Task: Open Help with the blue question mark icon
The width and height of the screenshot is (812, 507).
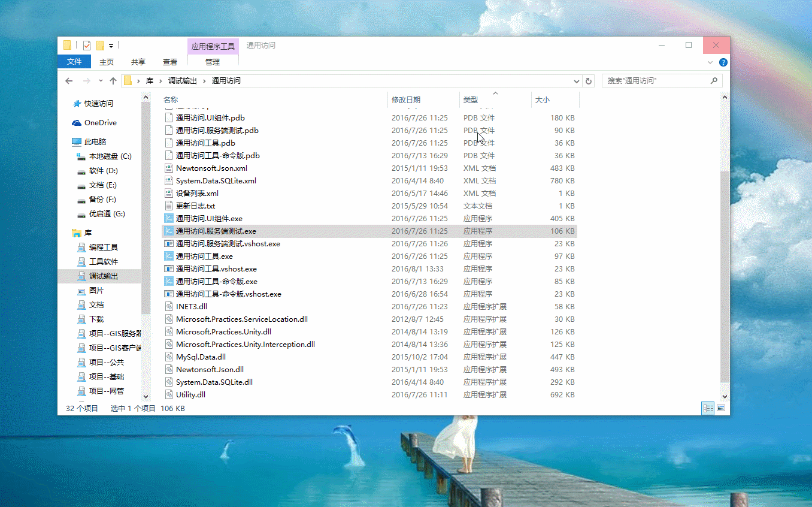Action: [723, 62]
